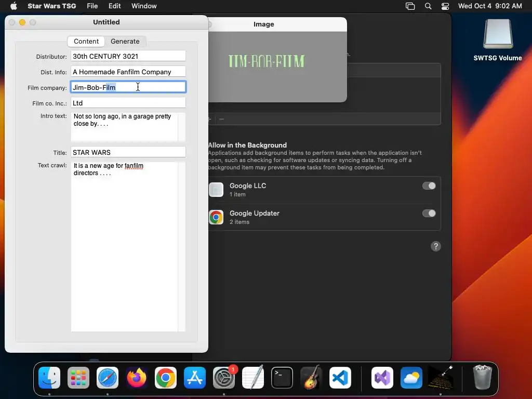Image resolution: width=532 pixels, height=399 pixels.
Task: Open the File menu
Action: coord(92,6)
